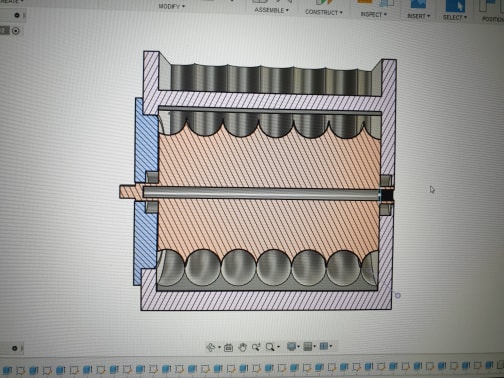
Task: Click the Look At icon
Action: [x=229, y=348]
